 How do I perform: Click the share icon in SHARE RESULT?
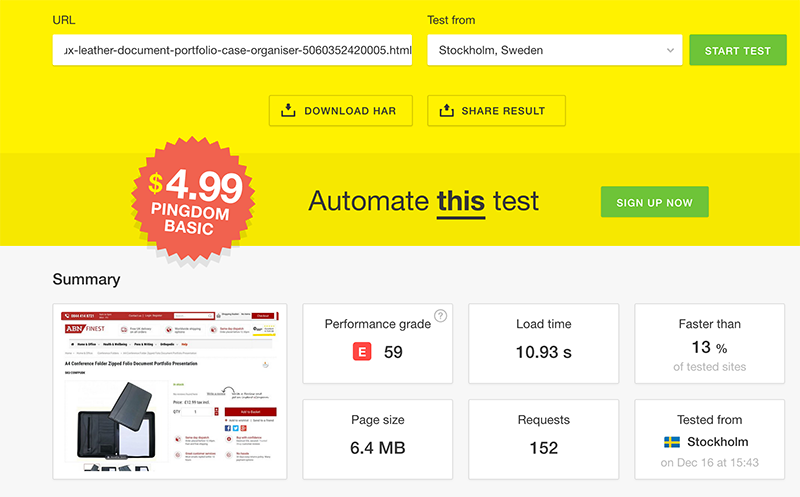(x=446, y=110)
